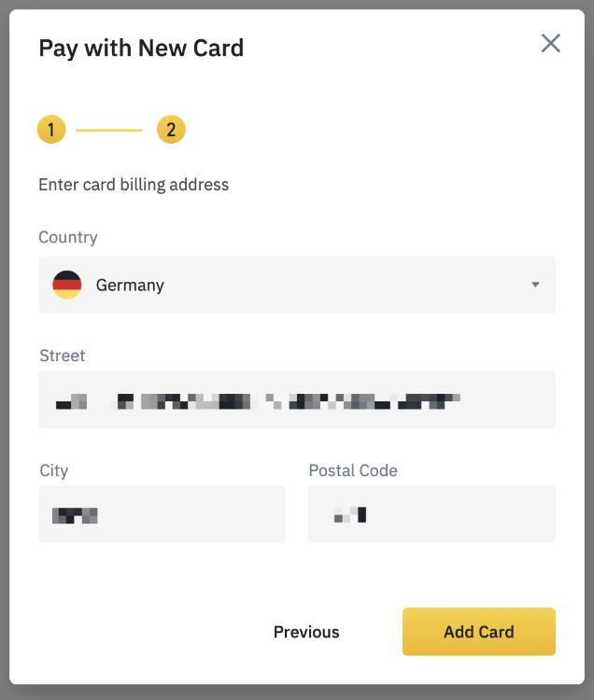Click the Postal Code field label
The image size is (594, 700).
tap(353, 470)
